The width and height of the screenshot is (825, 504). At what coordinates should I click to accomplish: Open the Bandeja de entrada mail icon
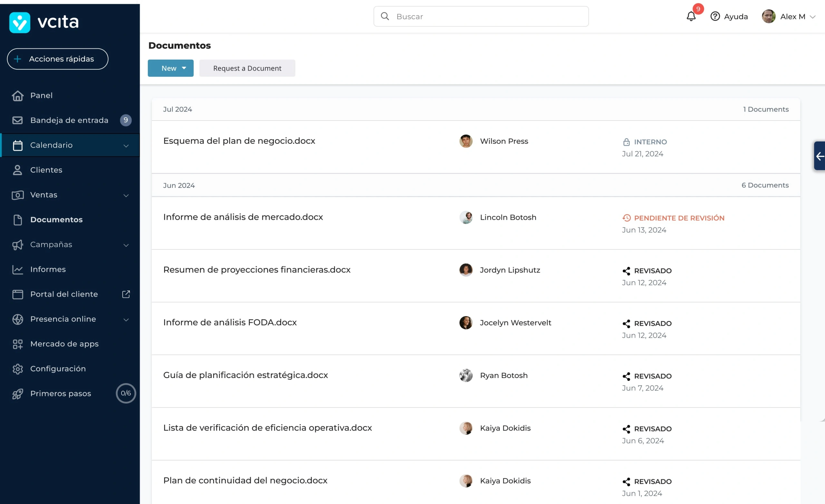point(18,120)
